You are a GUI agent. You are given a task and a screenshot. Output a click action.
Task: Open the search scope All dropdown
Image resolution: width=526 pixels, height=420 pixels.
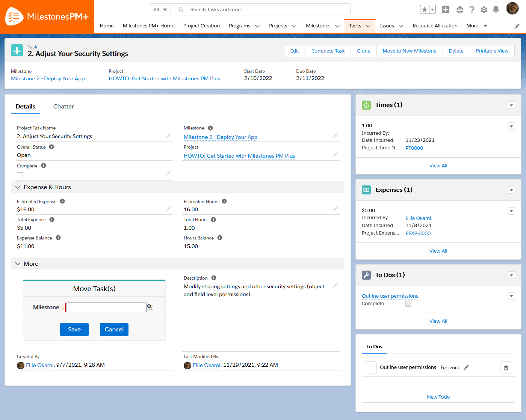click(160, 9)
